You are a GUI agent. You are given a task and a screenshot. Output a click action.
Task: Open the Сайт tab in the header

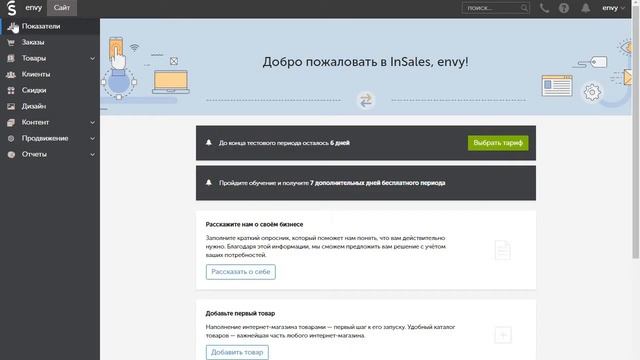click(x=62, y=8)
